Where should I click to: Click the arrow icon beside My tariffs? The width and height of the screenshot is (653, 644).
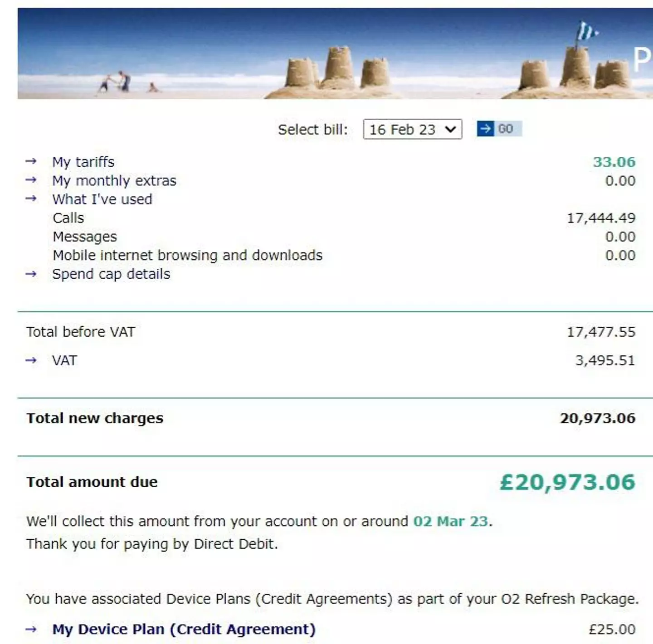click(x=31, y=162)
